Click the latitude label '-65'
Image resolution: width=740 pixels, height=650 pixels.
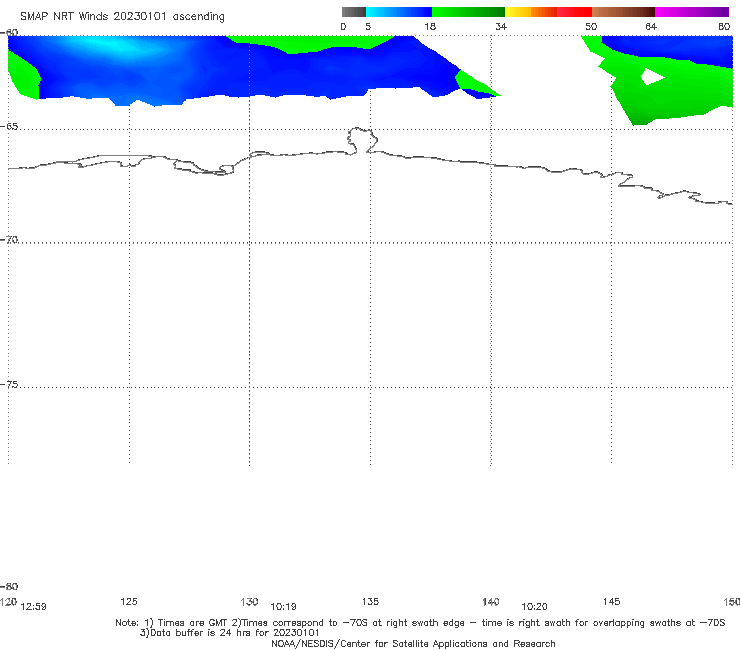click(x=9, y=127)
